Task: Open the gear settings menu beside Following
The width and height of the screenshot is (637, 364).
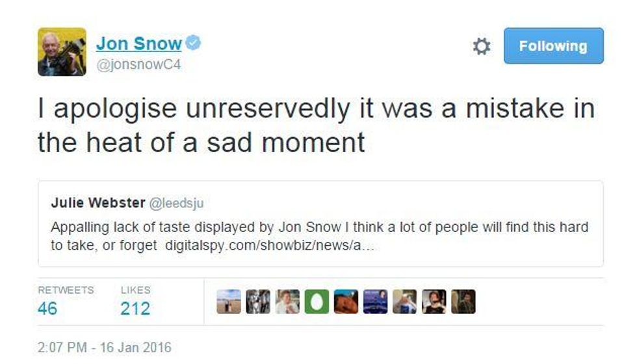Action: coord(482,46)
